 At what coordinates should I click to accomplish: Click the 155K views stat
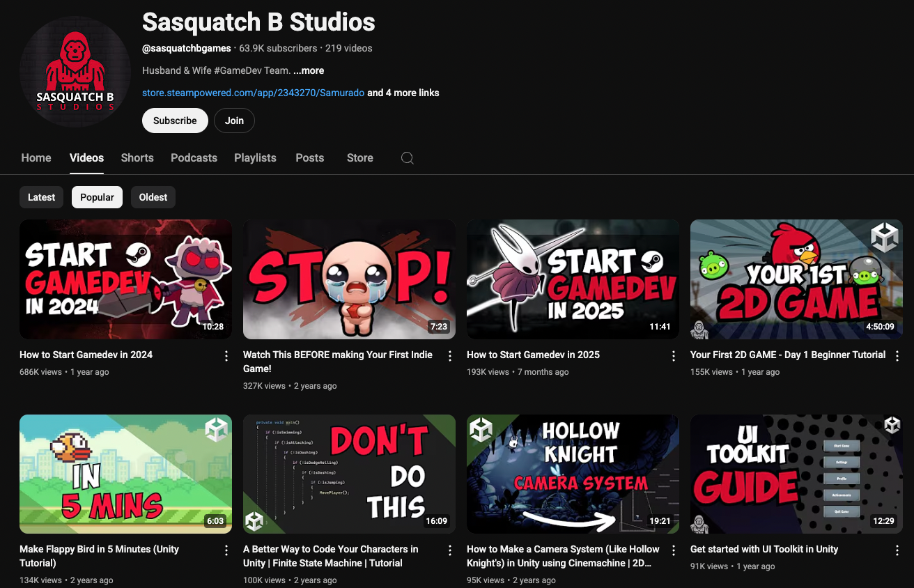711,372
